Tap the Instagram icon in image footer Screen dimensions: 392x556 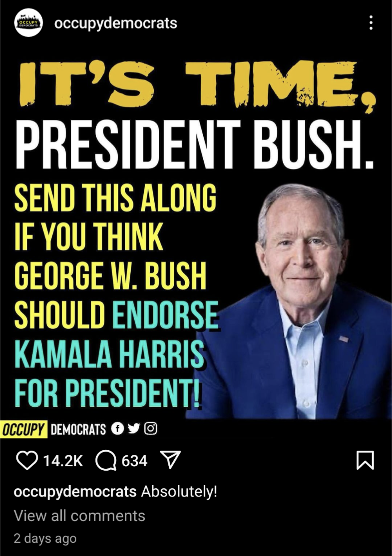click(x=151, y=428)
